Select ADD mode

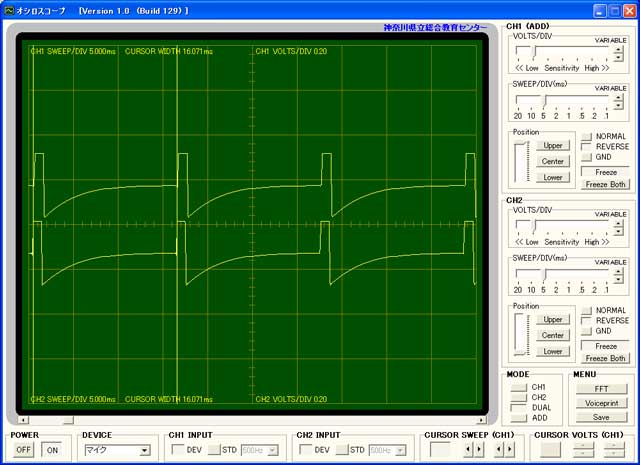coord(519,418)
